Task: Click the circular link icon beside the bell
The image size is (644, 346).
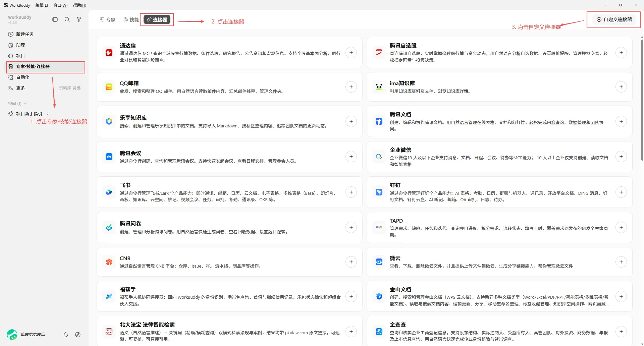Action: 78,335
